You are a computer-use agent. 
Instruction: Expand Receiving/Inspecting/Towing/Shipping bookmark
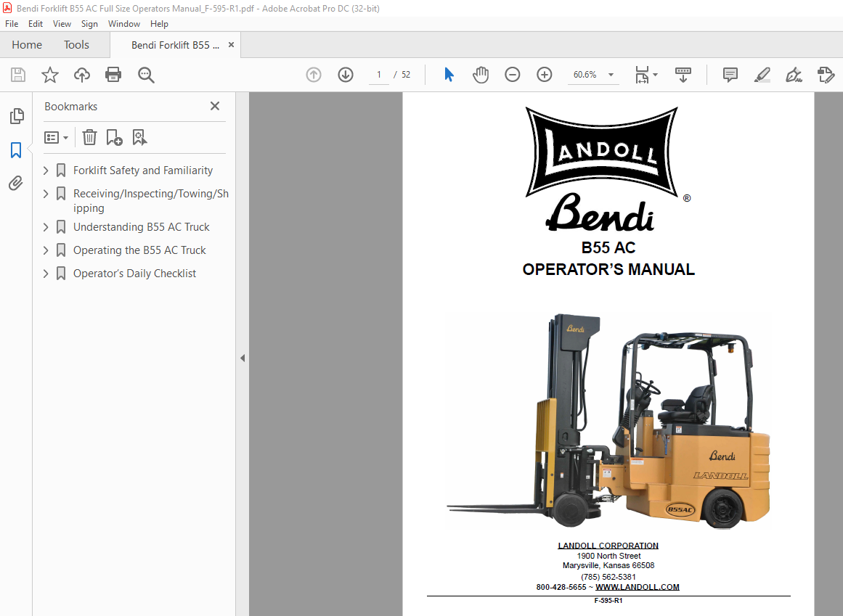(46, 193)
